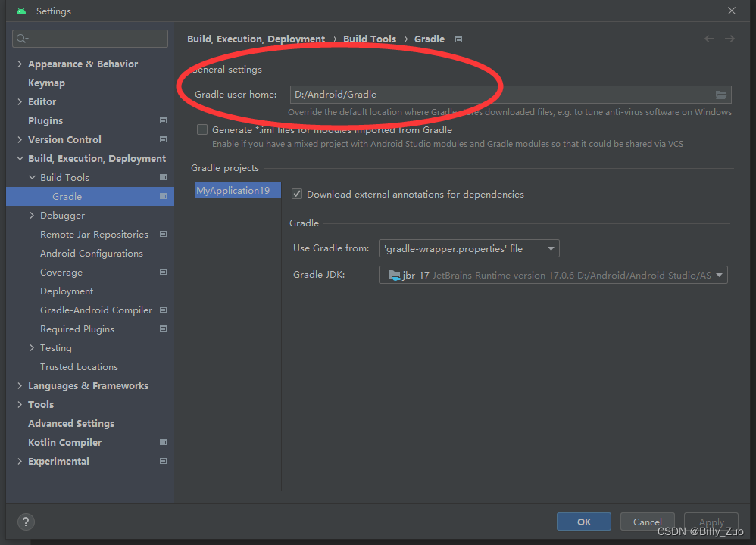Enable Generate *.iml files checkbox

(202, 129)
